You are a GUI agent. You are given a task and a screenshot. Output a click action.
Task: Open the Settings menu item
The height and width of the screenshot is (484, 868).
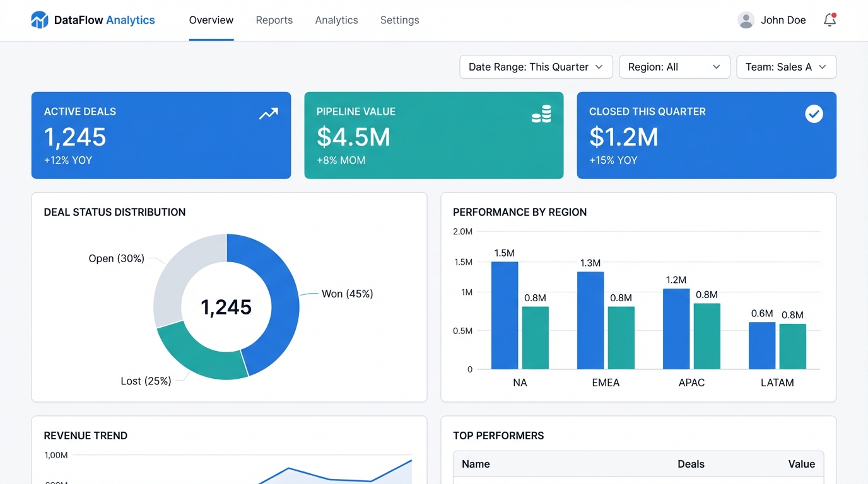[x=399, y=20]
